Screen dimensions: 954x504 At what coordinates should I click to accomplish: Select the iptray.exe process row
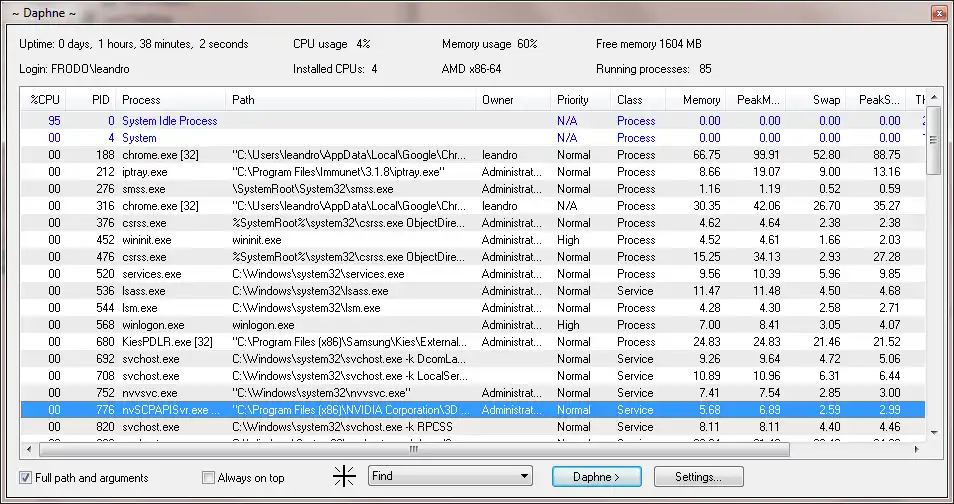473,172
